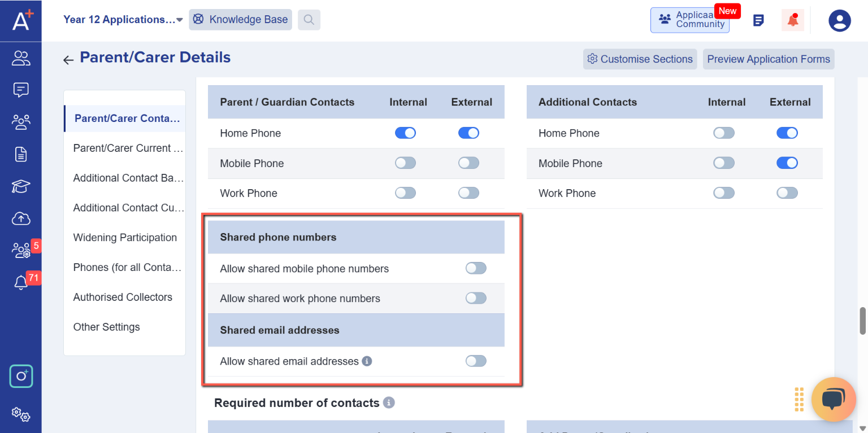
Task: Disable Parent/Guardian Home Phone Internal toggle
Action: point(405,133)
